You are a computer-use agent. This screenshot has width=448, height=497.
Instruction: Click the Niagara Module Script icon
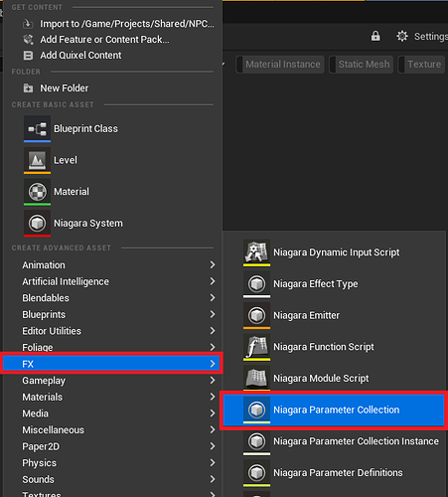click(x=256, y=379)
